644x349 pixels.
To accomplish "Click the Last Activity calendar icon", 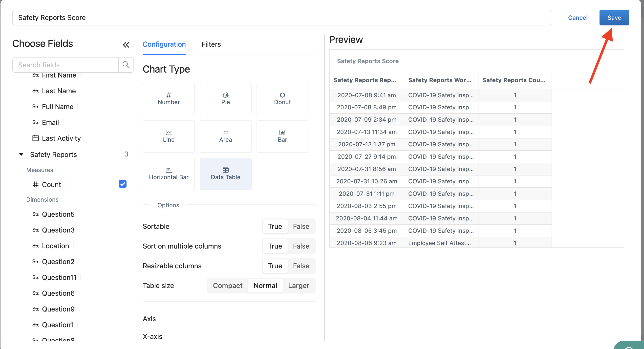I will click(x=36, y=138).
